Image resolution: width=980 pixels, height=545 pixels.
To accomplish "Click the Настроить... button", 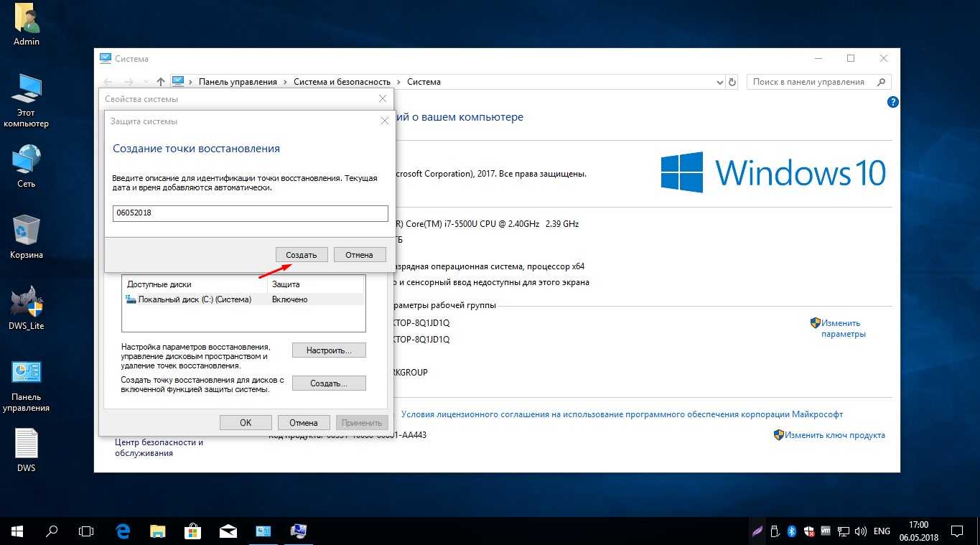I will (x=329, y=350).
